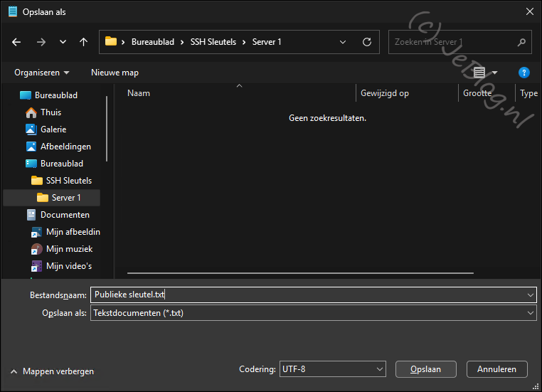Open Thuis in the navigation pane
The image size is (542, 392).
(51, 112)
